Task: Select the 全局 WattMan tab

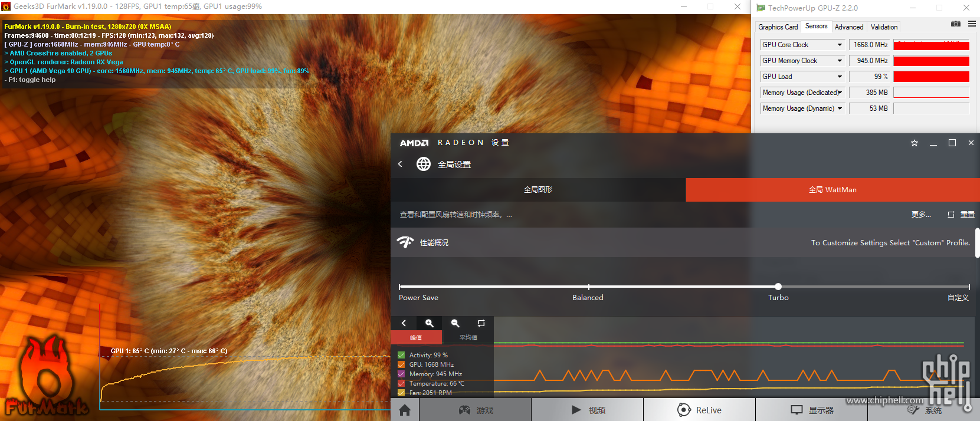Action: tap(832, 190)
